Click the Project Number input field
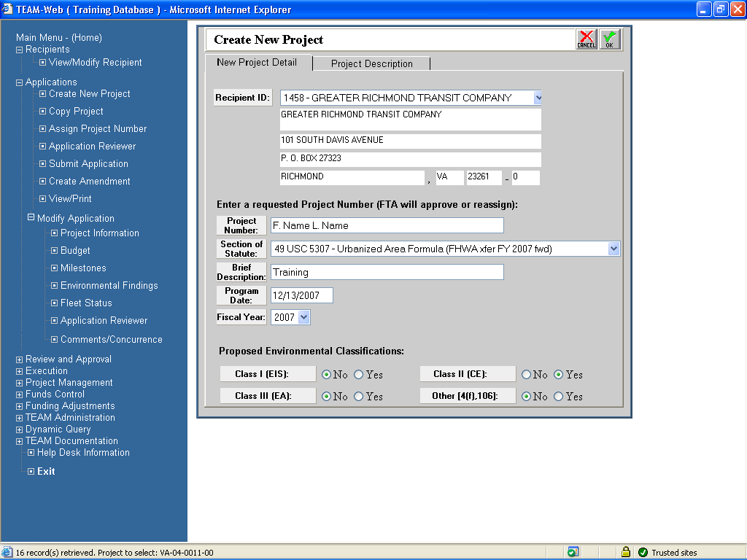Viewport: 747px width, 560px height. (387, 225)
